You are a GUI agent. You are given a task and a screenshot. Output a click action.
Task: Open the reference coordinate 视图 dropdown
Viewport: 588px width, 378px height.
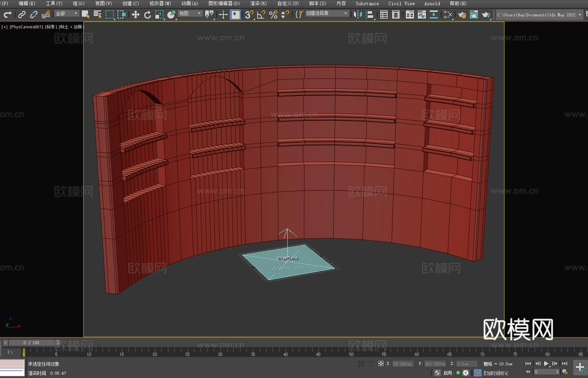[190, 13]
